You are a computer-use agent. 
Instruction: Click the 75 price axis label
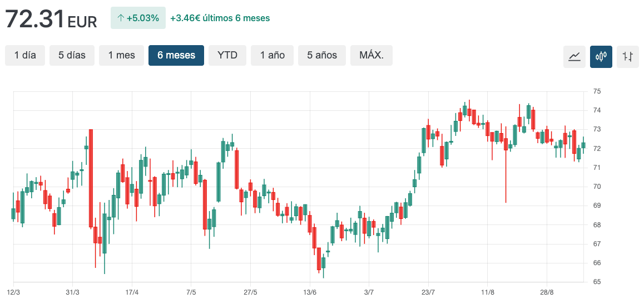pyautogui.click(x=597, y=91)
